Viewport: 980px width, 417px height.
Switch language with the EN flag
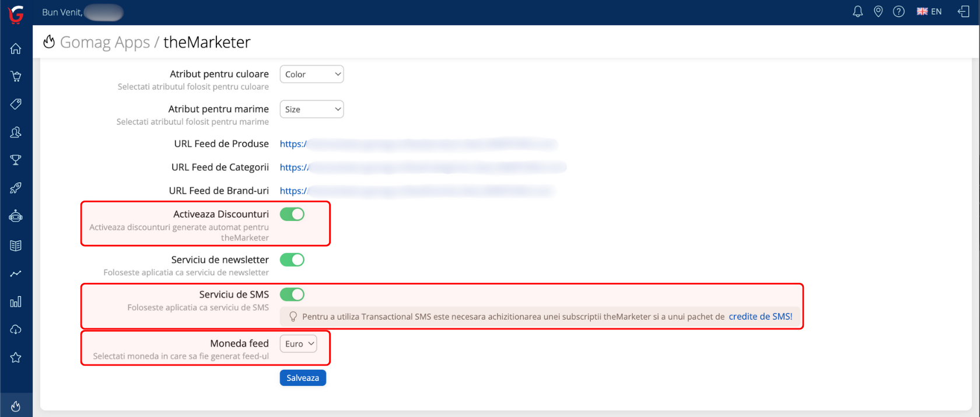pos(929,12)
